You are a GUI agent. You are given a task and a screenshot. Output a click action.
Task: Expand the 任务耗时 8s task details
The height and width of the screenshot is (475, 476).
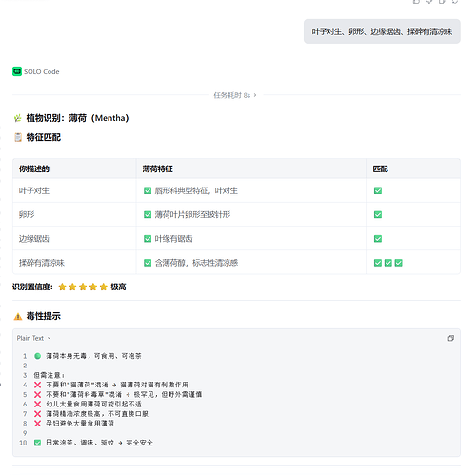pos(235,95)
